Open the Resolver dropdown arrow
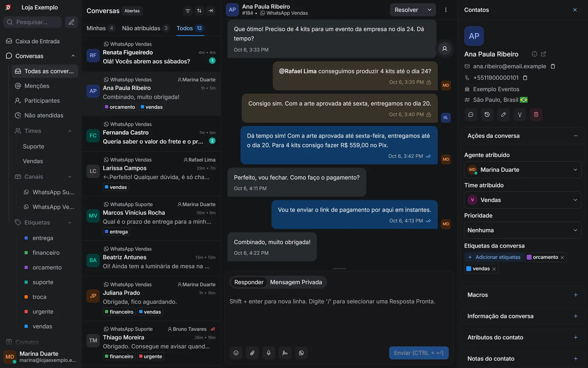 [x=429, y=10]
